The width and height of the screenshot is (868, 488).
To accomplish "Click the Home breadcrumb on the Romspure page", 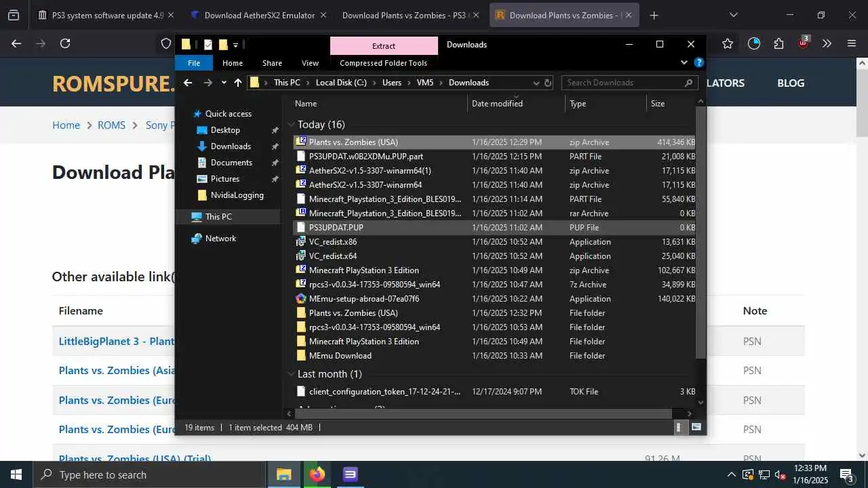I will 66,125.
